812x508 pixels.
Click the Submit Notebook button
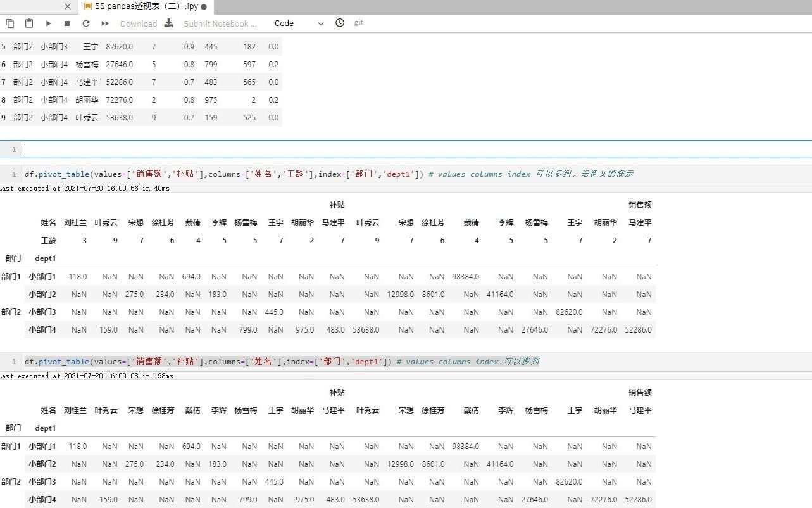click(220, 23)
